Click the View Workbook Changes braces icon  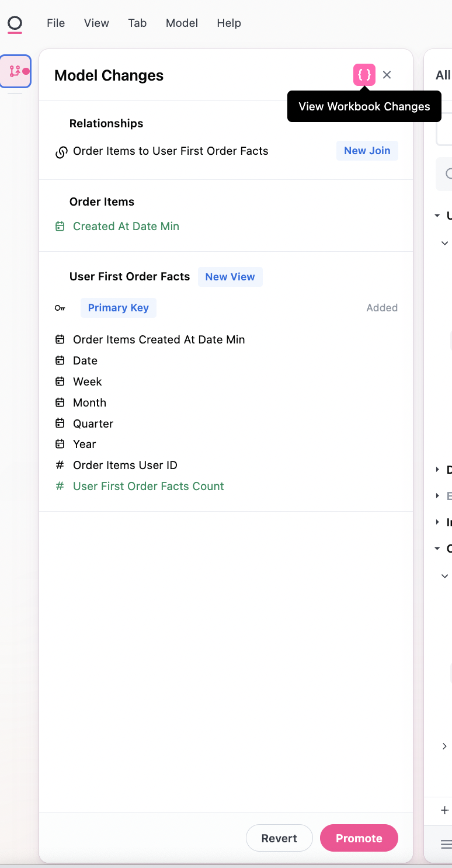pos(364,75)
